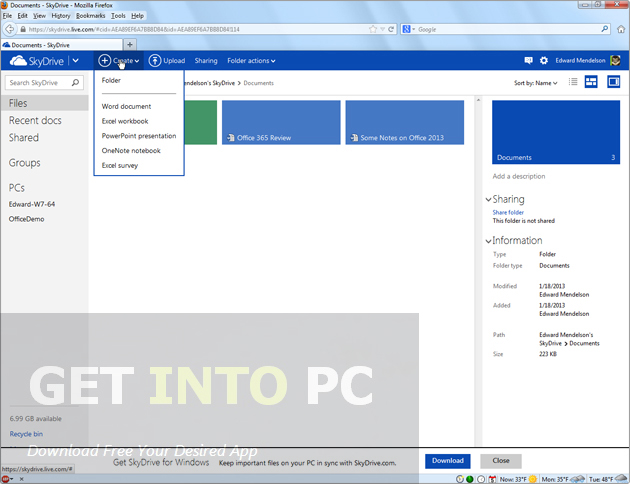630x484 pixels.
Task: Select Files in the left sidebar
Action: click(x=45, y=103)
